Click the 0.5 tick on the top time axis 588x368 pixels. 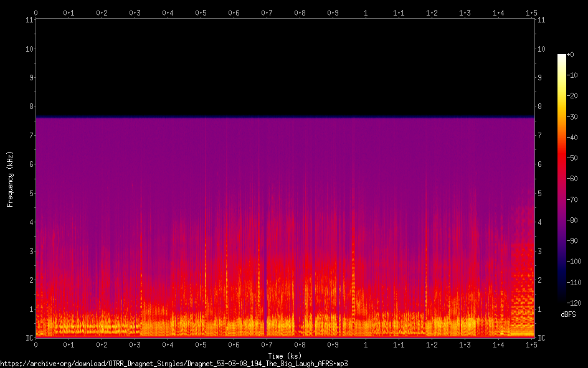[201, 12]
